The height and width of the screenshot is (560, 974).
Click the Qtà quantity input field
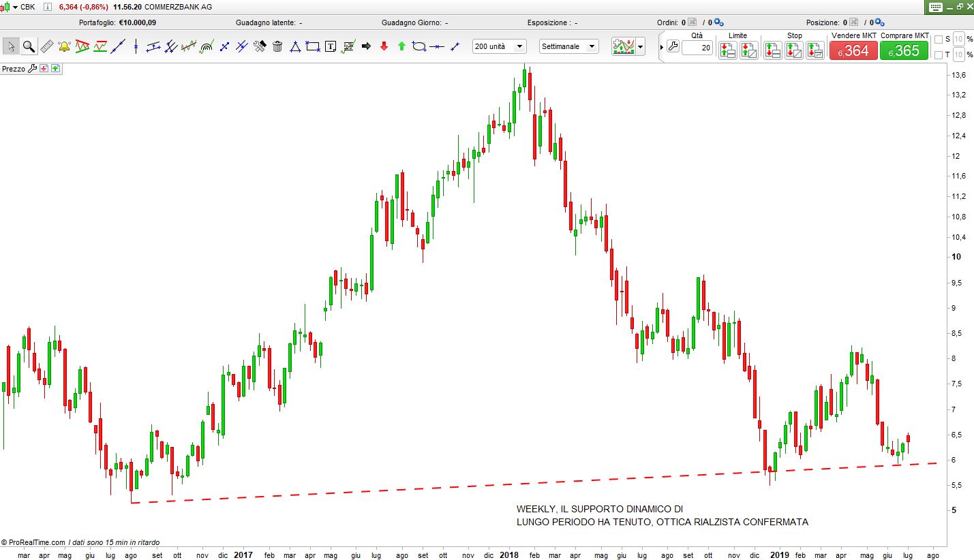[x=697, y=48]
